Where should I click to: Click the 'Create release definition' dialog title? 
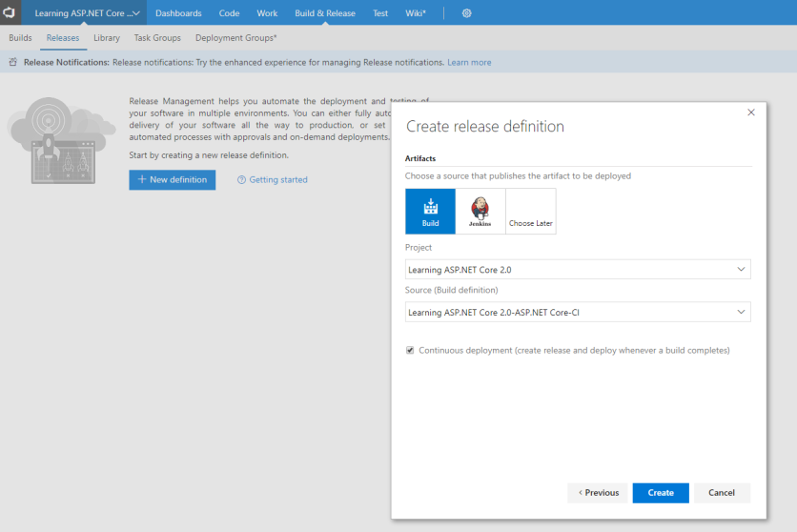(x=485, y=126)
